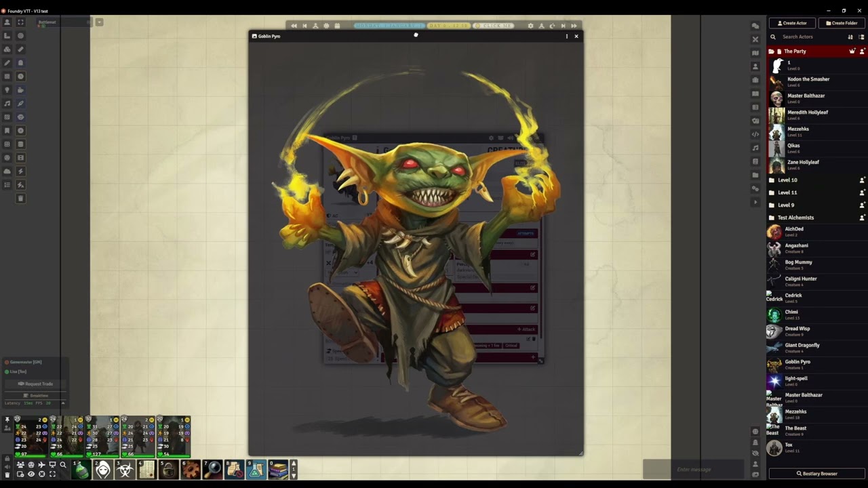Collapse all actor folders icon
This screenshot has width=868, height=488.
[x=862, y=37]
